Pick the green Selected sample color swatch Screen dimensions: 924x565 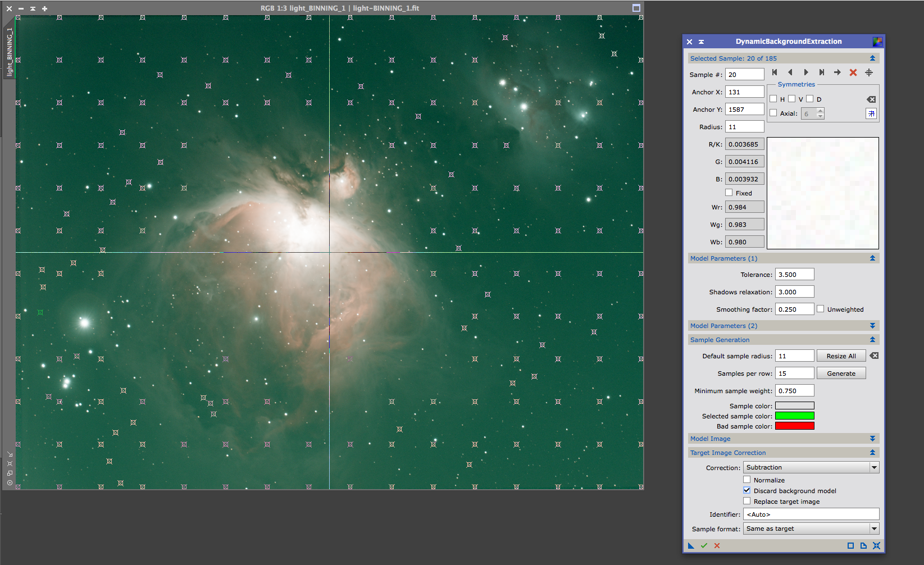point(794,416)
